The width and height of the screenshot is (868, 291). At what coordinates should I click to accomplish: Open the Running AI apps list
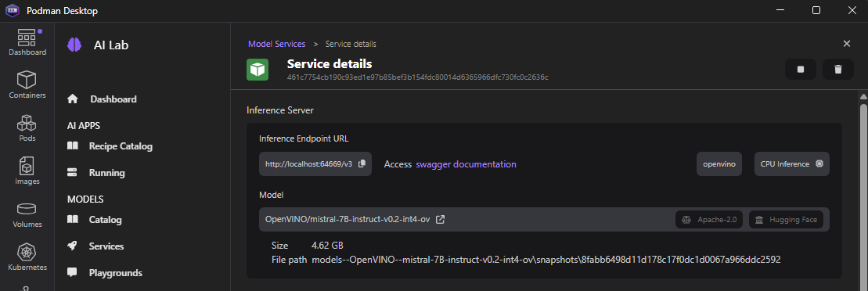click(x=107, y=173)
